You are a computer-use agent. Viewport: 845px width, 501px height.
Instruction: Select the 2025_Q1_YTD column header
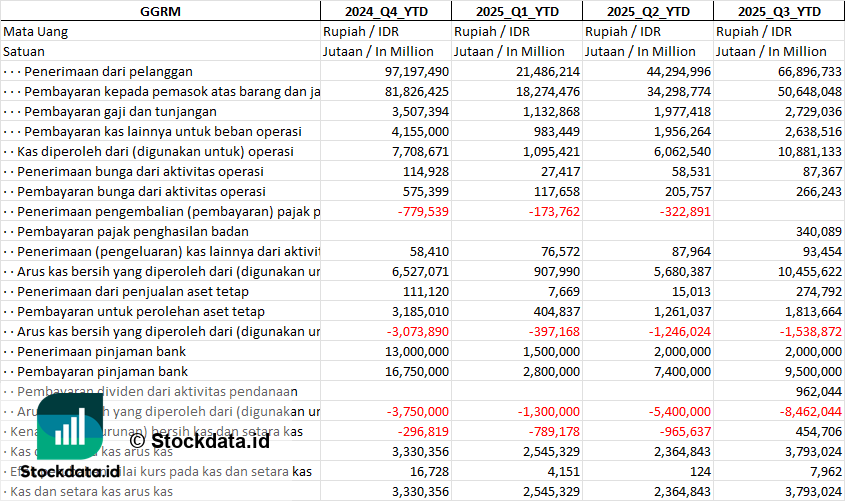coord(517,11)
